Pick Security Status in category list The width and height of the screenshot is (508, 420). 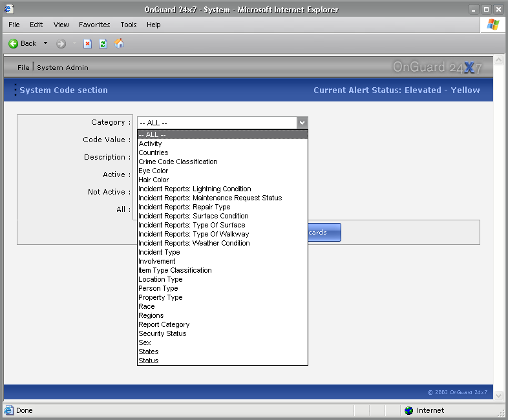click(x=162, y=333)
